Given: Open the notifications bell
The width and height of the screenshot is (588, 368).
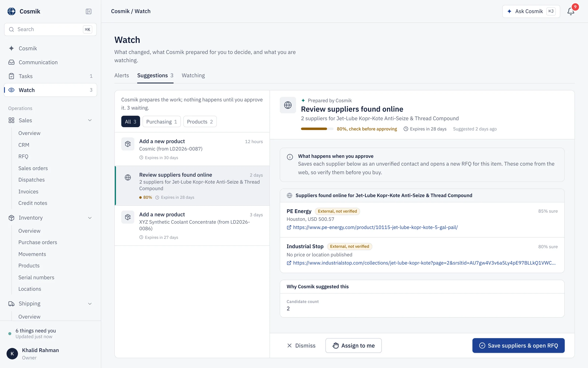Looking at the screenshot, I should pos(571,11).
